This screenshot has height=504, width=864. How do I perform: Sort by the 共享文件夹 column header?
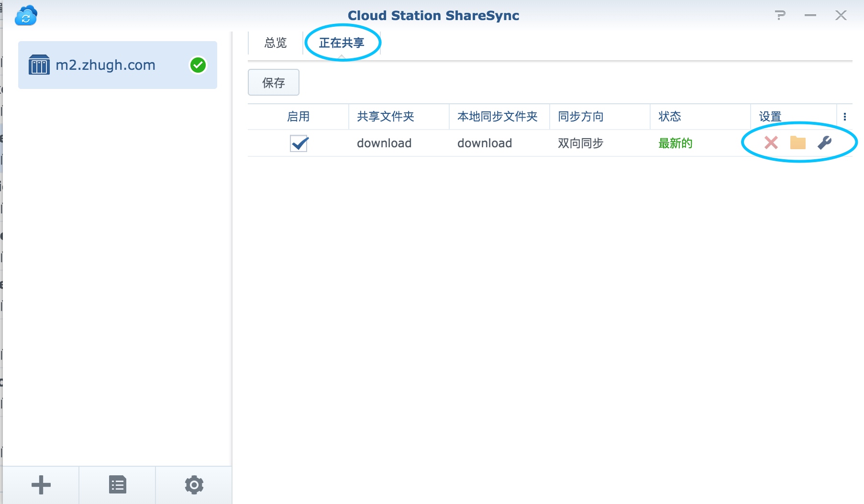(x=399, y=117)
